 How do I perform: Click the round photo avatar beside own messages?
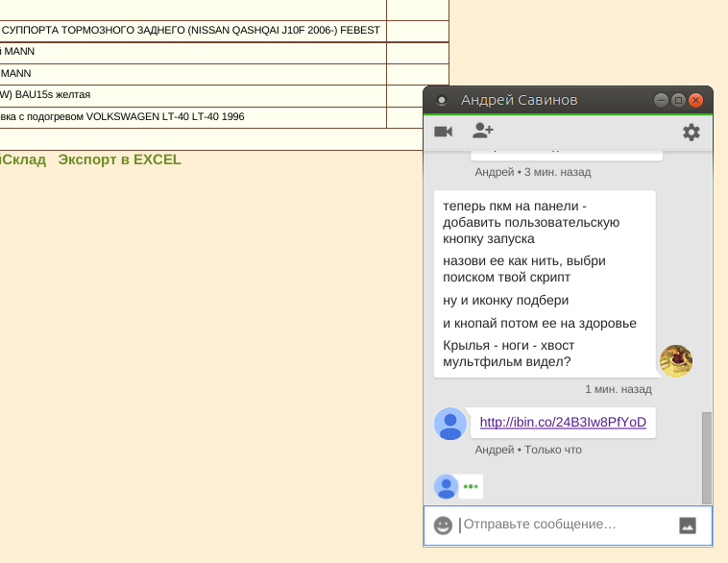point(676,361)
